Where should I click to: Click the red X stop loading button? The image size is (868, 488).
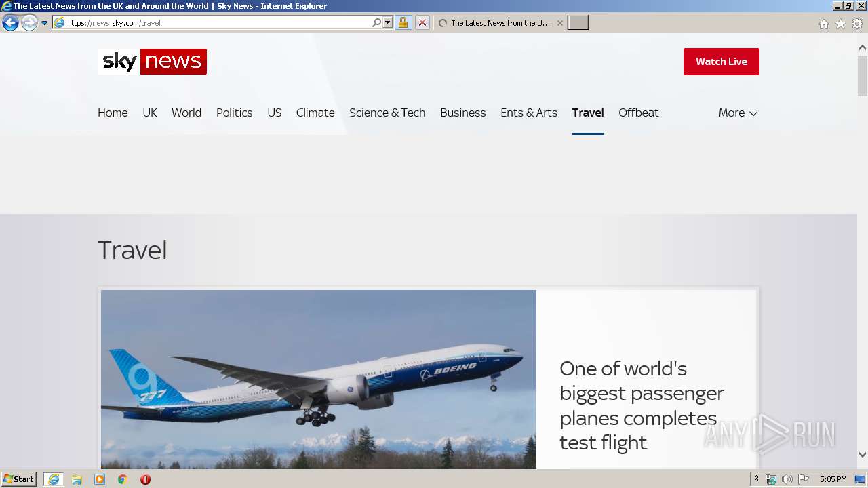click(422, 23)
